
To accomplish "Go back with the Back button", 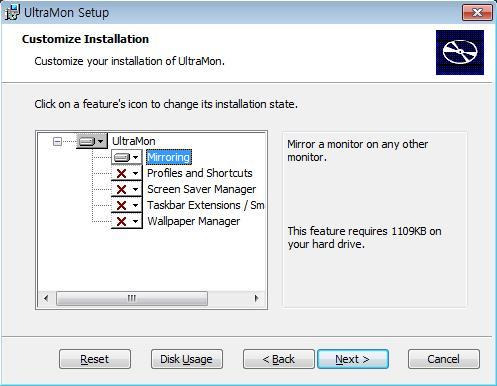I will [x=279, y=359].
